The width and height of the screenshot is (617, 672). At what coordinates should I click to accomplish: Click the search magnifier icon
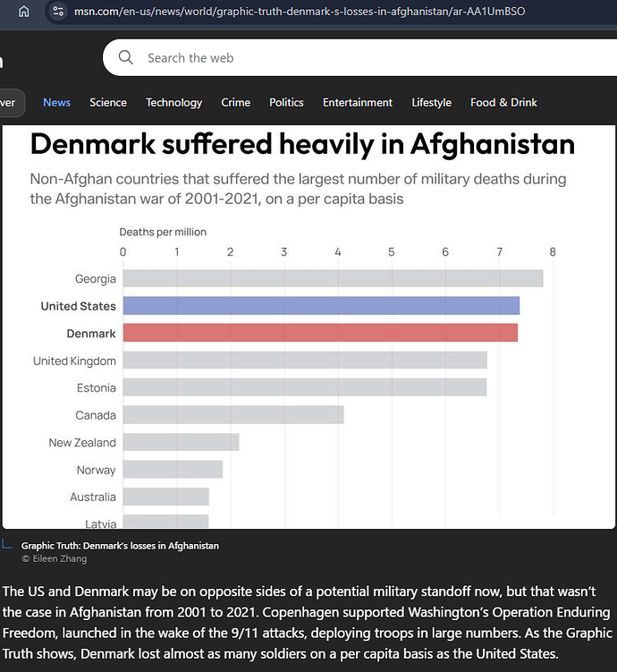126,57
